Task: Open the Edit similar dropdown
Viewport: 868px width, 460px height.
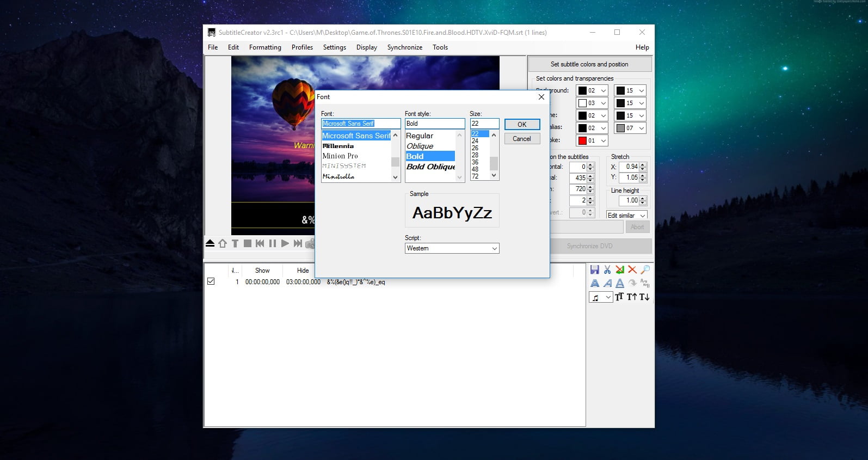Action: pos(626,216)
